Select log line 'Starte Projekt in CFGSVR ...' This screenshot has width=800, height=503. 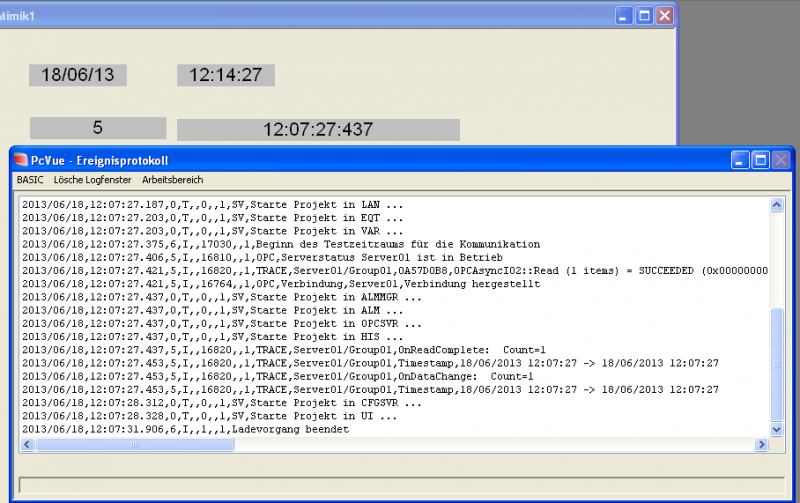222,404
